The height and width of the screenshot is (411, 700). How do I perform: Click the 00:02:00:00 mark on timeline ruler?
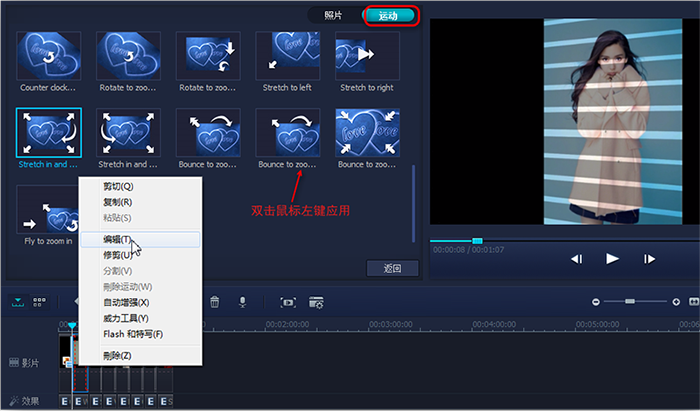(x=287, y=324)
